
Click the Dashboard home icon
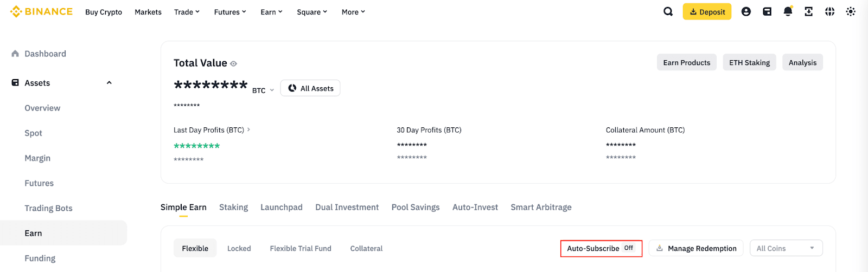(15, 54)
